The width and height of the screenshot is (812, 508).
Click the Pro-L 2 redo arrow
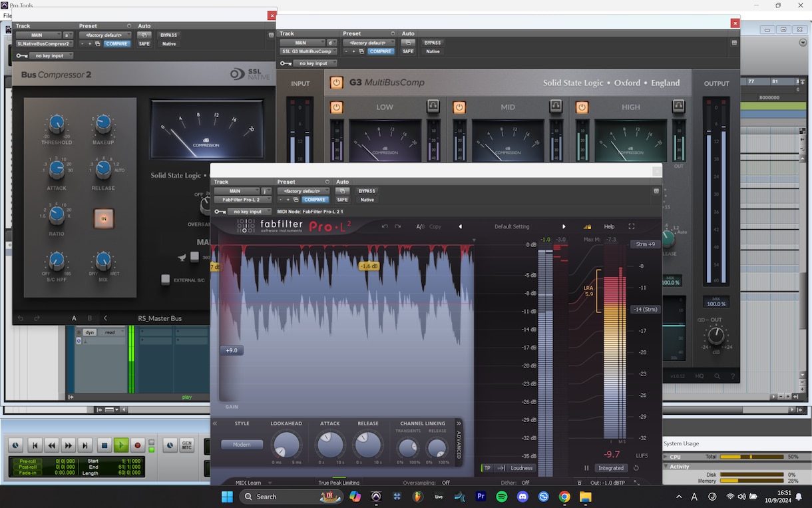coord(397,226)
